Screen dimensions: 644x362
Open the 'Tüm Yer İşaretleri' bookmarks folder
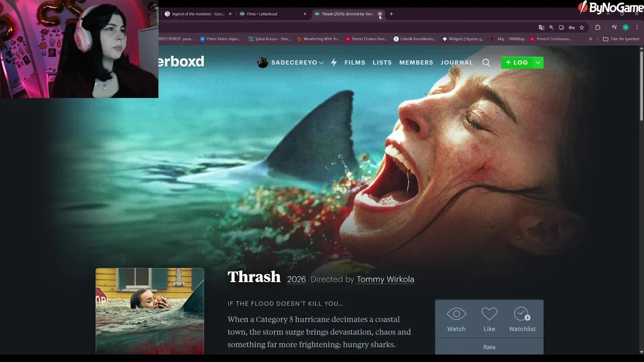tap(621, 39)
